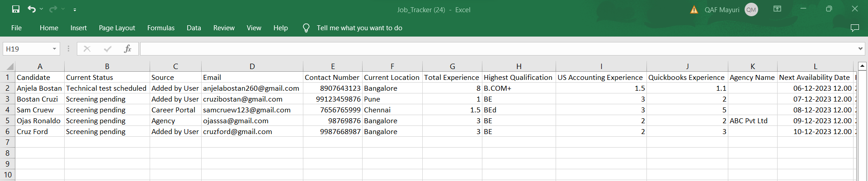The width and height of the screenshot is (868, 181).
Task: Click the Ribbon Display Options icon
Action: click(x=777, y=9)
